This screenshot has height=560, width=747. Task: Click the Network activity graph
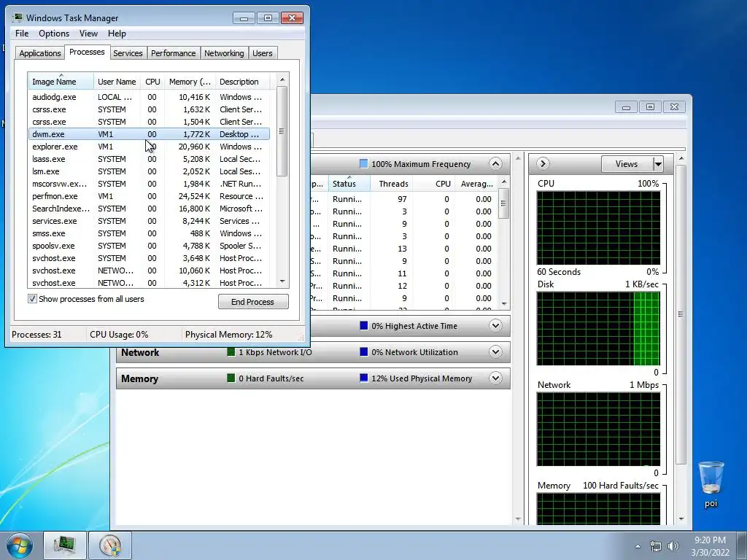(598, 429)
